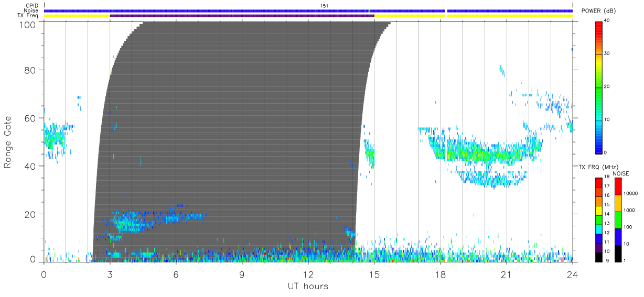This screenshot has width=644, height=297.
Task: Click the POWER (dB) legend title
Action: (x=598, y=11)
